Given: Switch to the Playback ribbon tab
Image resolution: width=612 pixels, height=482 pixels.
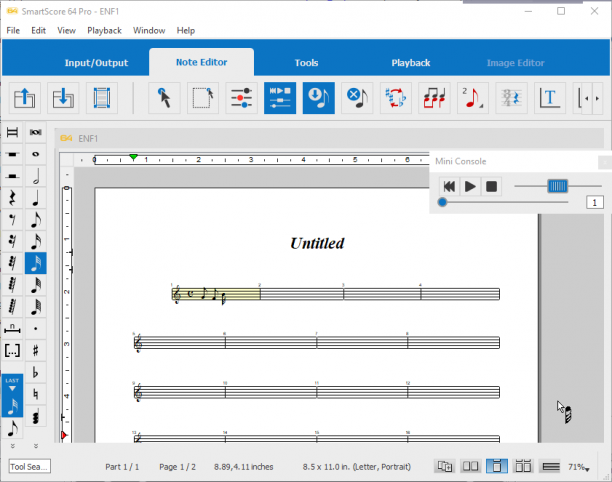Looking at the screenshot, I should coord(411,63).
